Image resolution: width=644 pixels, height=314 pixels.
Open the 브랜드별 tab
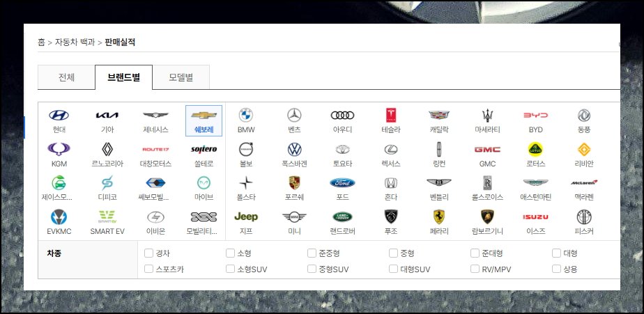click(123, 77)
